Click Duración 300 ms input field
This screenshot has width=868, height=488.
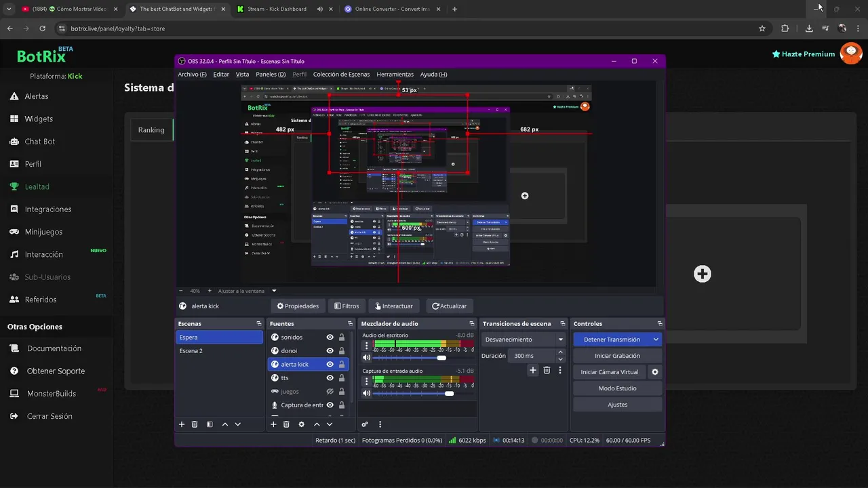tap(532, 356)
